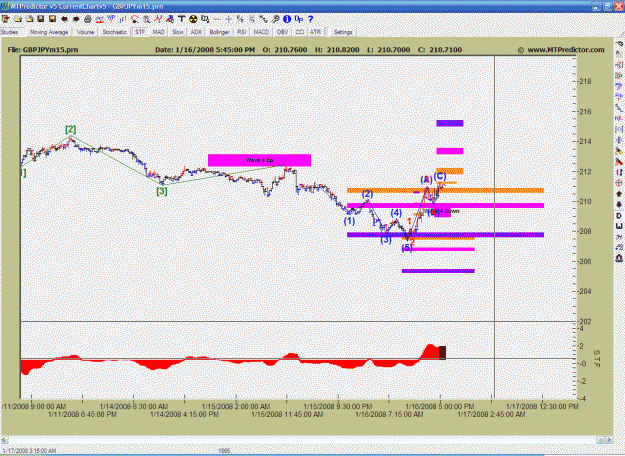Click the Stochastic study button

pyautogui.click(x=114, y=32)
